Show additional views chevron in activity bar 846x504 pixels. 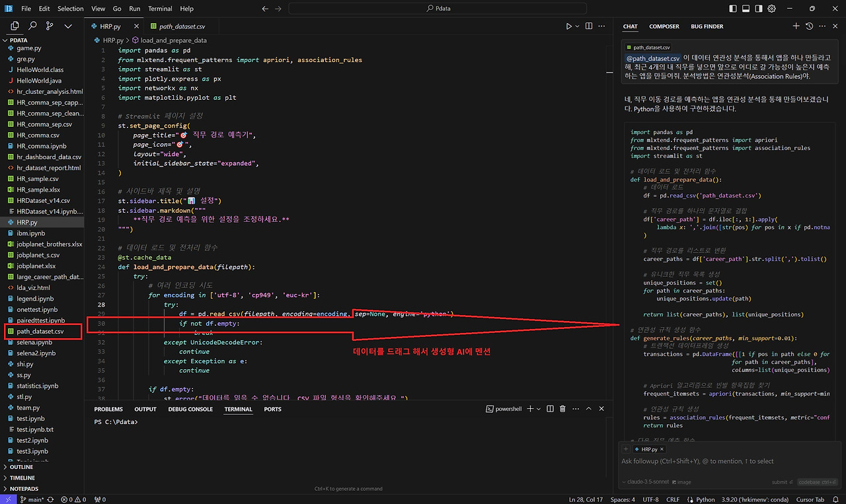(x=68, y=26)
